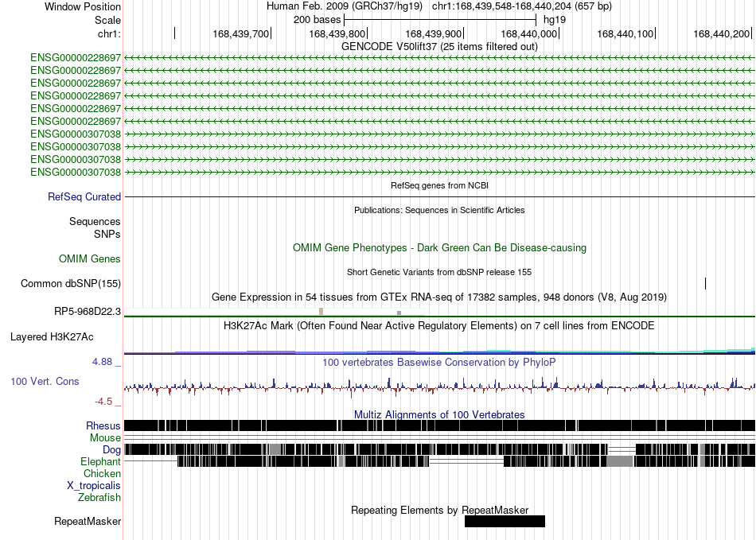Screen dimensions: 756x540
Task: Click the SNPs track label
Action: click(x=107, y=234)
